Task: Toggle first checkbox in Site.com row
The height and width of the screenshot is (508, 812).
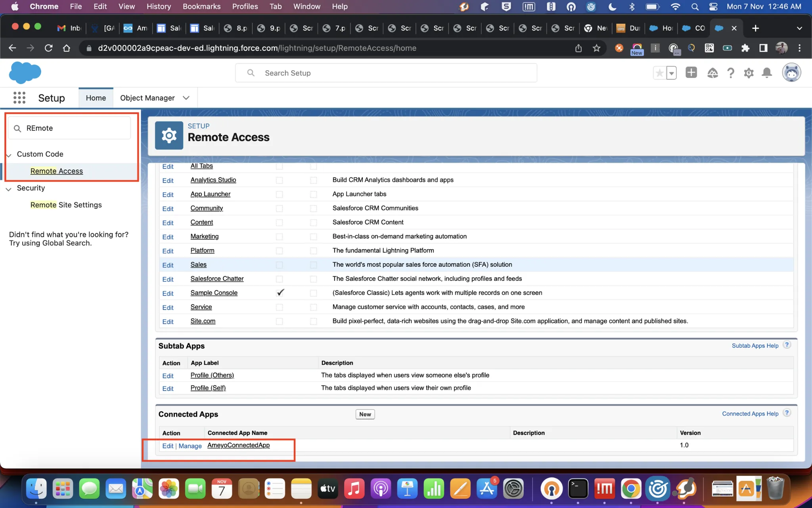Action: [280, 321]
